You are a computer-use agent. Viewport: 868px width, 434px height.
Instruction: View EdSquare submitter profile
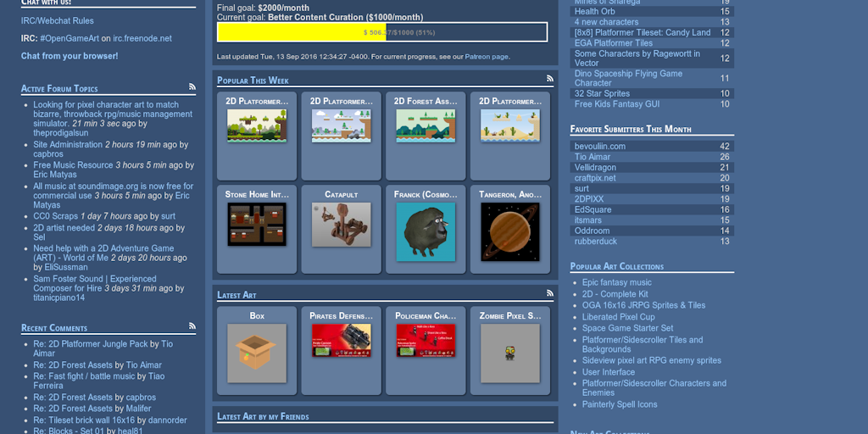tap(593, 210)
